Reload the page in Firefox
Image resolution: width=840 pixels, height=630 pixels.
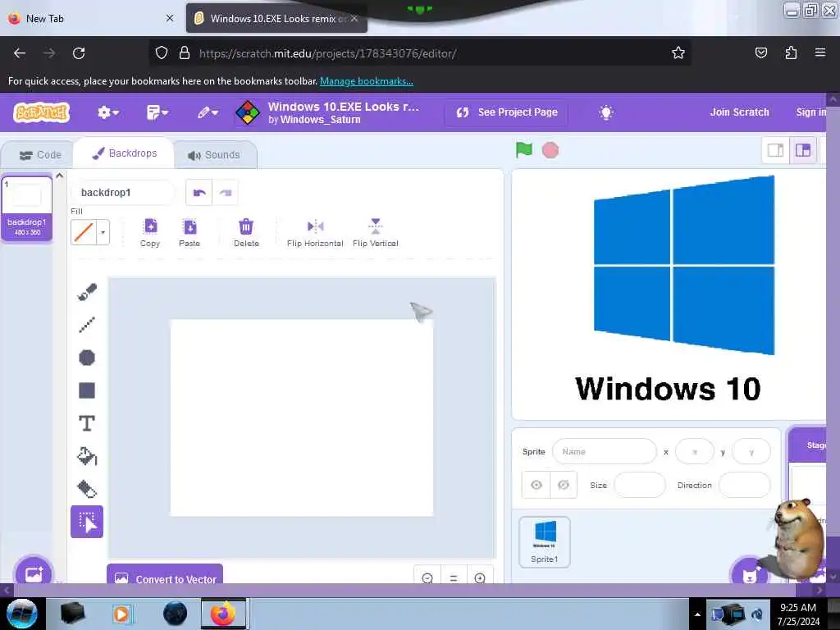[x=79, y=53]
